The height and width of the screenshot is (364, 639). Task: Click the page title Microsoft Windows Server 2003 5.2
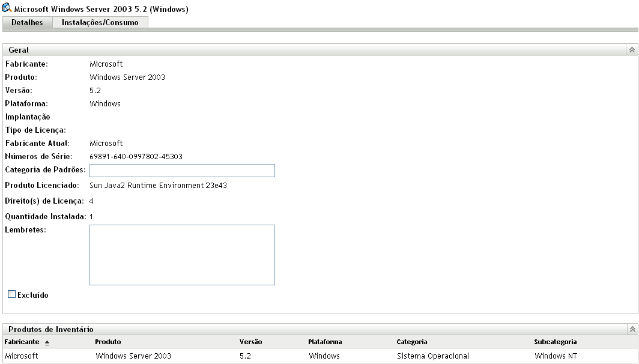pos(101,9)
